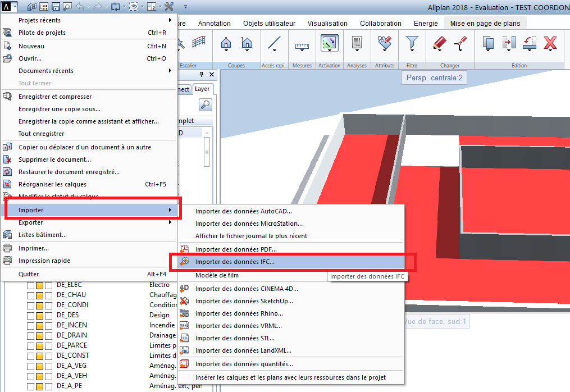Click the magnifier search icon in Layer palette
Screen dimensions: 570x392
206,104
